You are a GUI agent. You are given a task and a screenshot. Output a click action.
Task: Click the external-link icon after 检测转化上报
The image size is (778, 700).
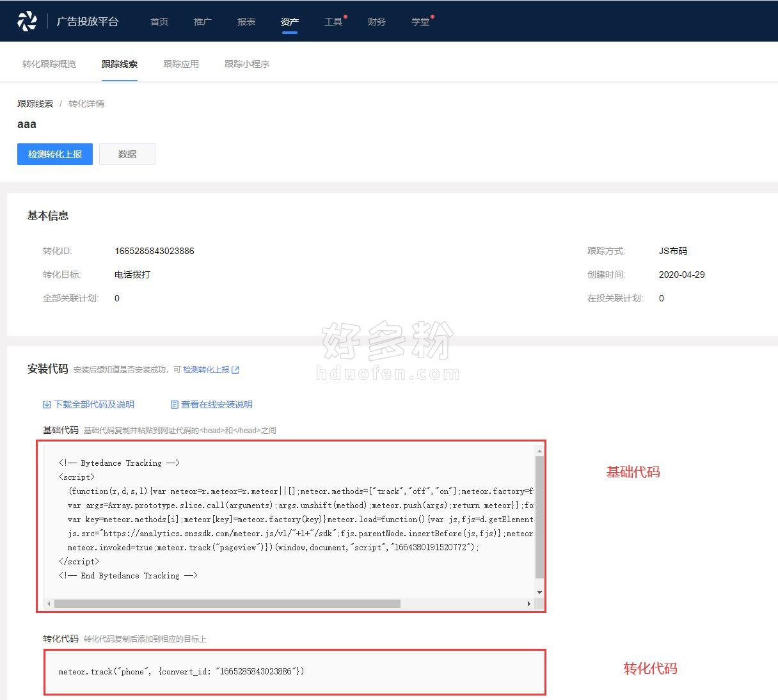pyautogui.click(x=235, y=370)
